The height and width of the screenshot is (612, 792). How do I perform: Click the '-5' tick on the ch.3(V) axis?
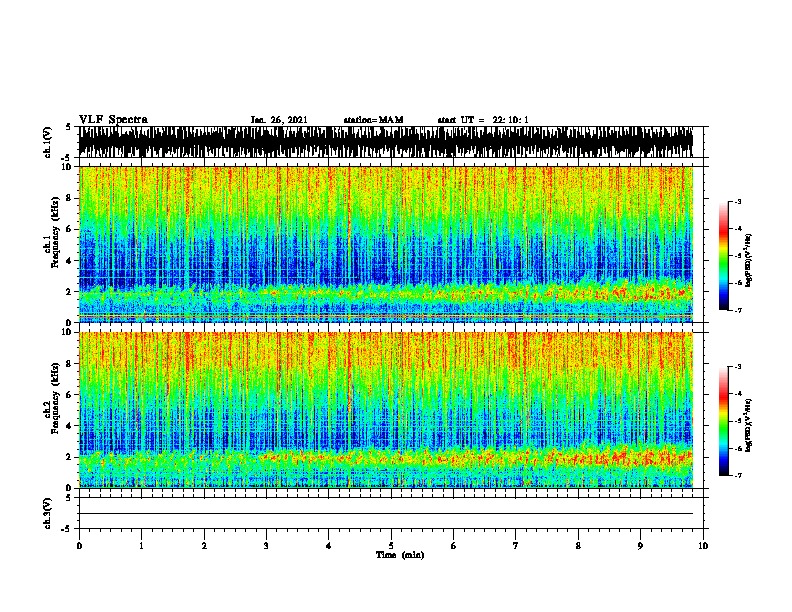pyautogui.click(x=66, y=529)
